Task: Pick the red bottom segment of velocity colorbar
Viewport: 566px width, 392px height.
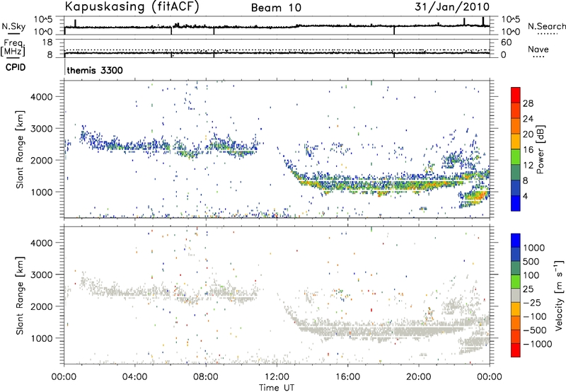Action: (x=516, y=350)
